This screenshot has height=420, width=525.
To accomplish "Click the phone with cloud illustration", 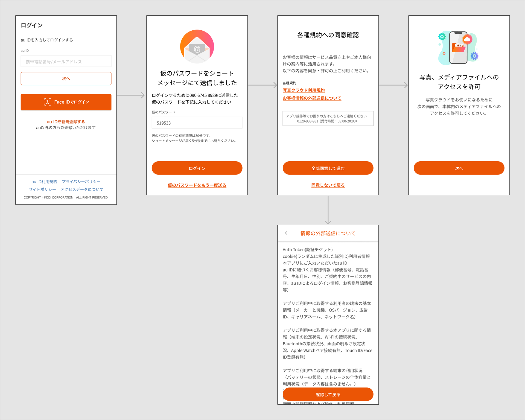I will (x=459, y=48).
